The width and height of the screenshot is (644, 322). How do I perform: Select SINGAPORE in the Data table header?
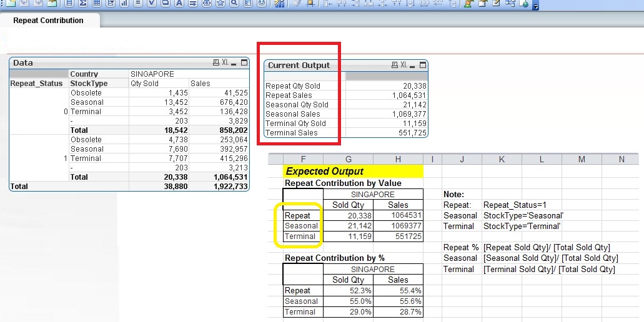[152, 74]
